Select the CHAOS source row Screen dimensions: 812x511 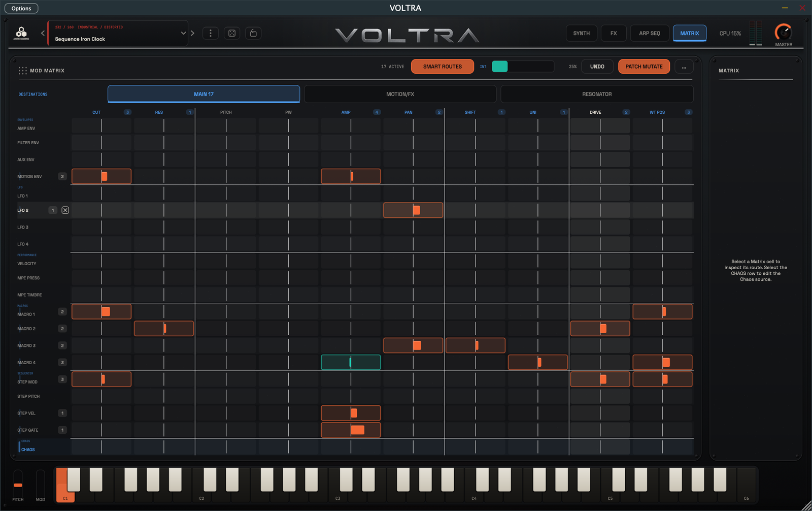(355, 447)
